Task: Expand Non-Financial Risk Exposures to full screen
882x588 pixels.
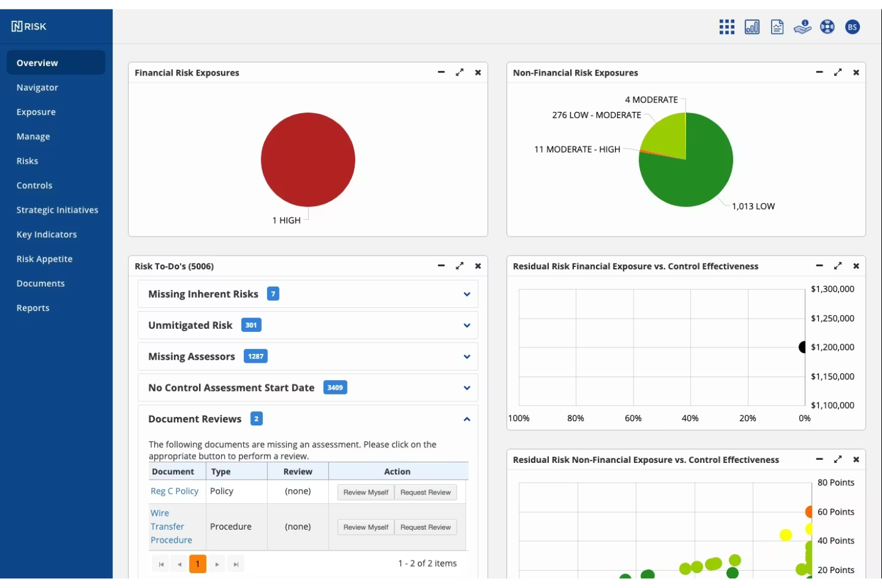Action: [x=837, y=72]
